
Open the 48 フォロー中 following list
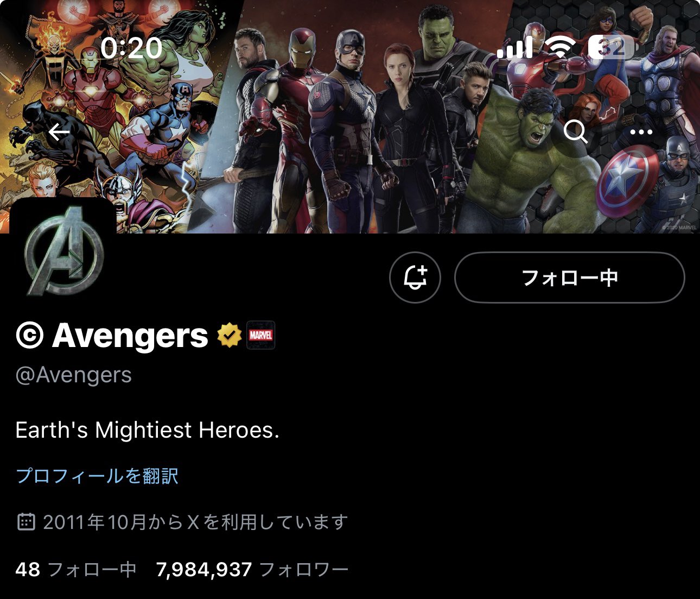tap(76, 570)
